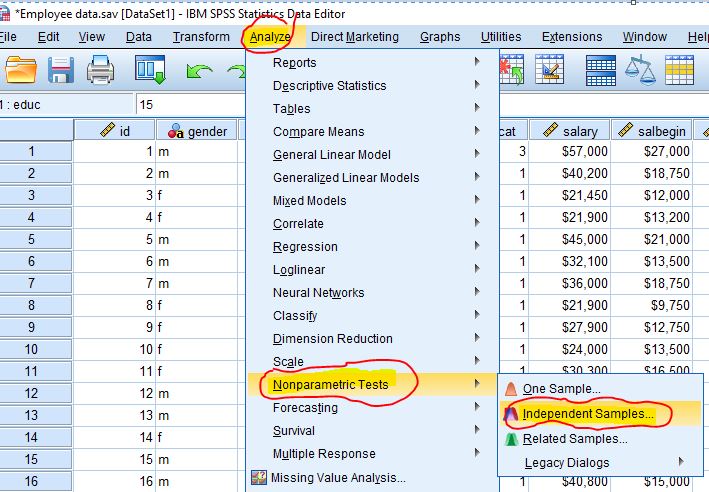Select the gender column header
The width and height of the screenshot is (709, 492).
click(196, 131)
